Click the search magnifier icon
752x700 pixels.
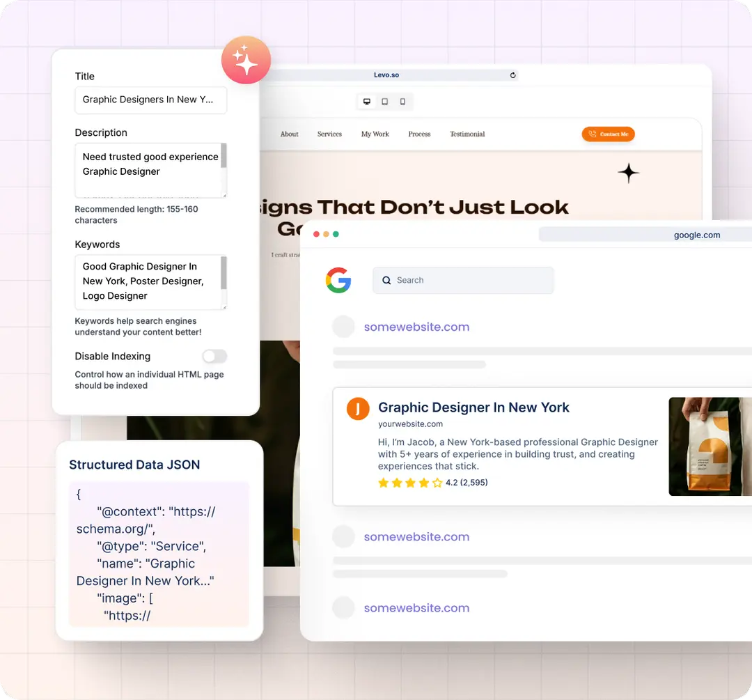click(x=386, y=280)
